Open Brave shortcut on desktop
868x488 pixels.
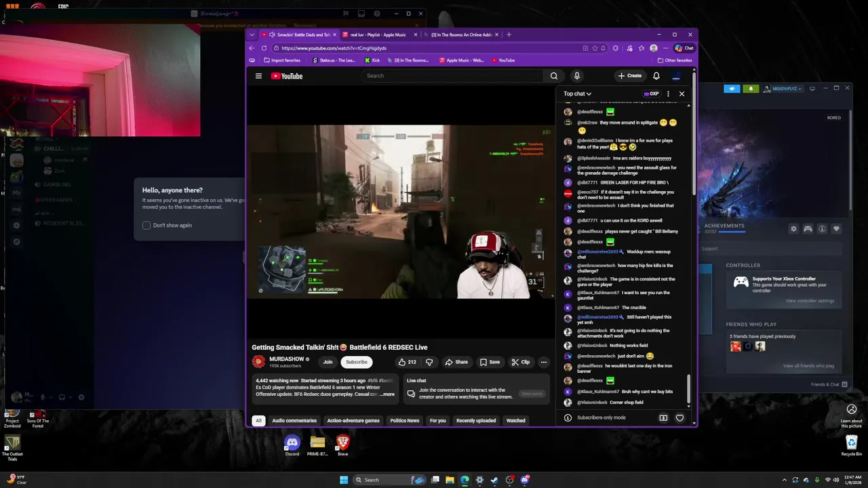[342, 445]
